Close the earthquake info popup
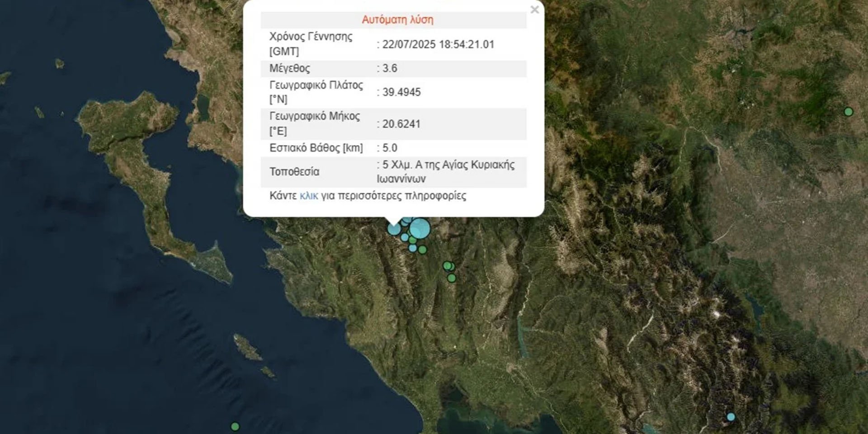This screenshot has height=434, width=868. pyautogui.click(x=534, y=9)
